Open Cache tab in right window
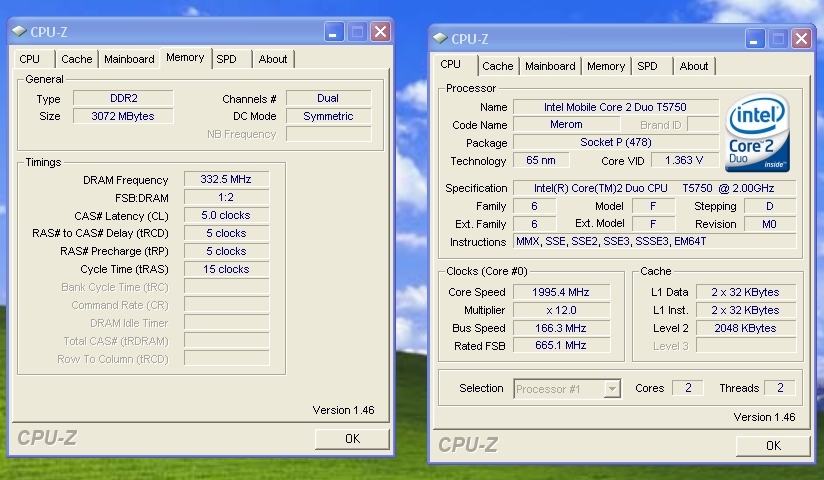Image resolution: width=824 pixels, height=480 pixels. pos(498,66)
